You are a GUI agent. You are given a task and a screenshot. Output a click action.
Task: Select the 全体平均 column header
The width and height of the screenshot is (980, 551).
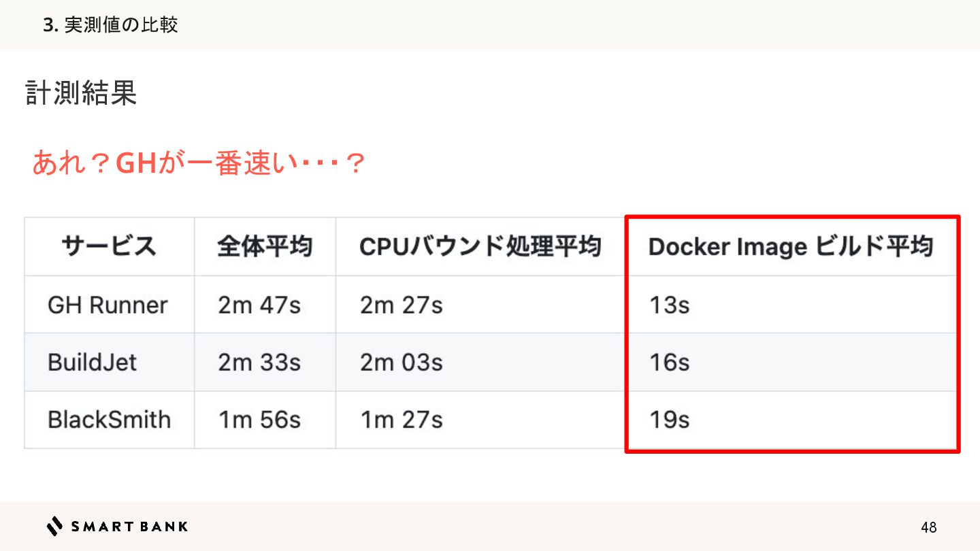tap(265, 246)
